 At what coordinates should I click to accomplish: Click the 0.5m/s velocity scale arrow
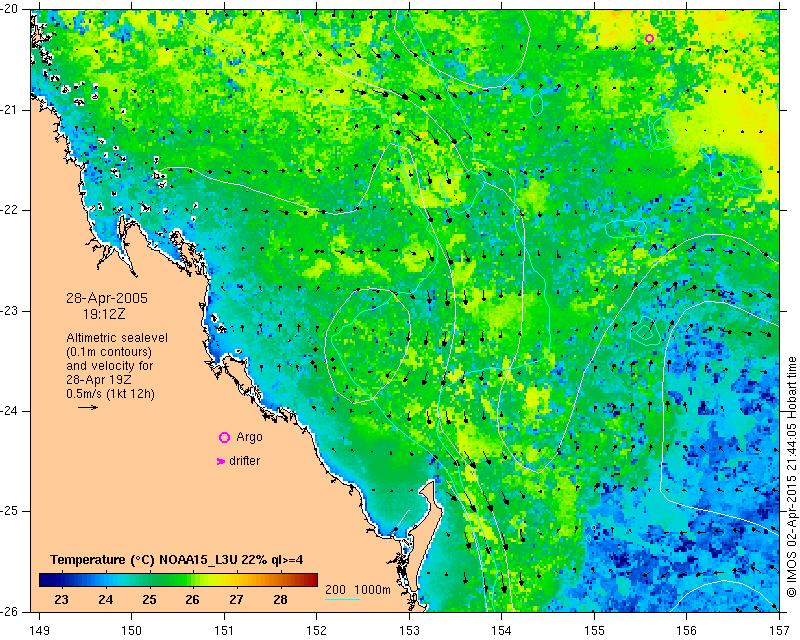[x=88, y=407]
